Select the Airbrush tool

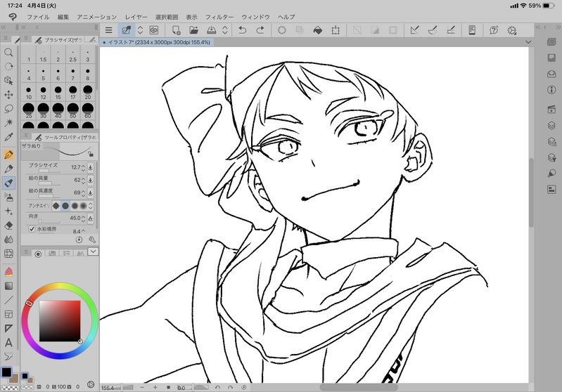(8, 197)
